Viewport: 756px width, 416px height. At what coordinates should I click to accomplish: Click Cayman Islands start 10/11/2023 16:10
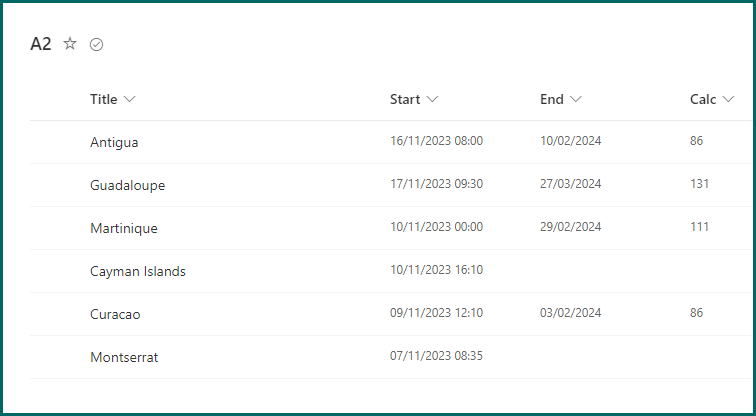(x=436, y=270)
